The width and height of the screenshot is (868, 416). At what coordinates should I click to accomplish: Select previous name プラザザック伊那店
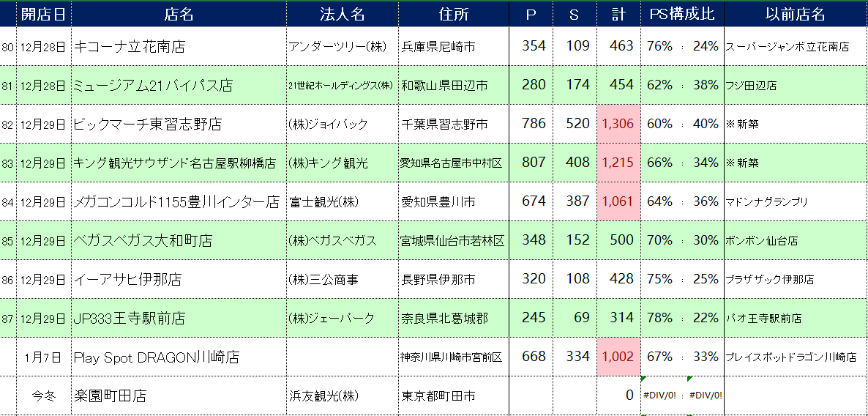pyautogui.click(x=769, y=279)
